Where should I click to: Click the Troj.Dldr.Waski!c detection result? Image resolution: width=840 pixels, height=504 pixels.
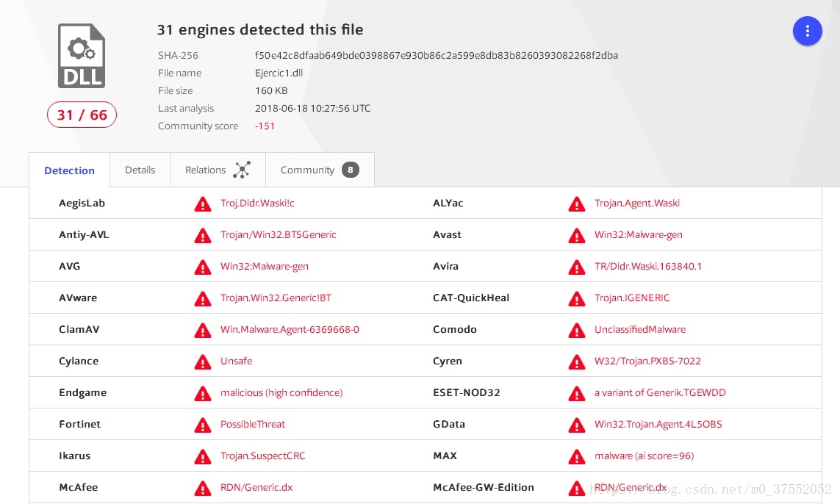pos(257,203)
